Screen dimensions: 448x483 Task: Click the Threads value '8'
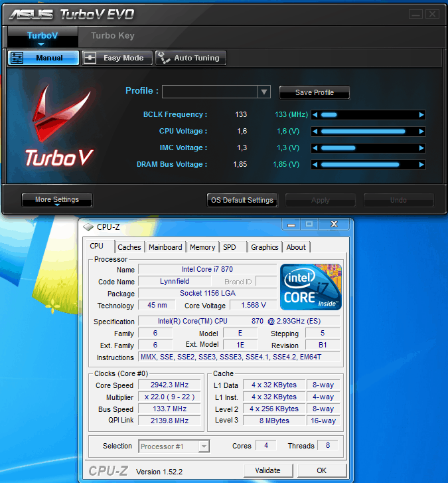tap(328, 445)
